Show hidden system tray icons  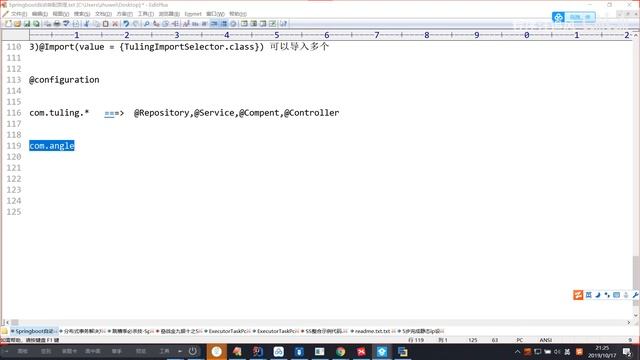[x=517, y=351]
